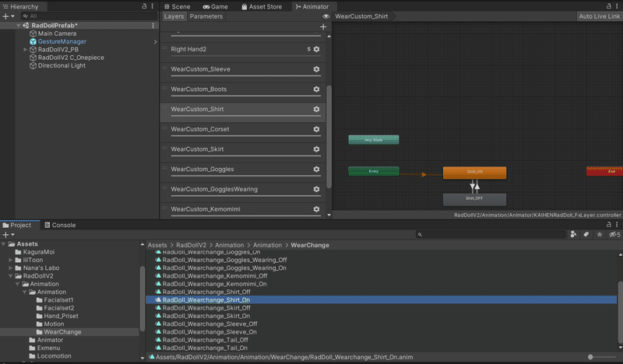Open settings gear for WearCustom_Boots layer
623x364 pixels.
[x=316, y=89]
